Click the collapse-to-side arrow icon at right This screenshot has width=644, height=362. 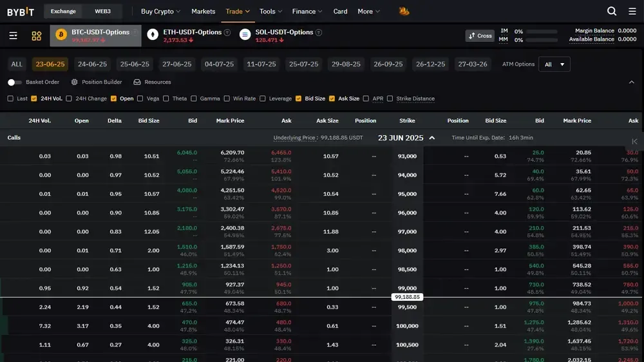coord(634,141)
